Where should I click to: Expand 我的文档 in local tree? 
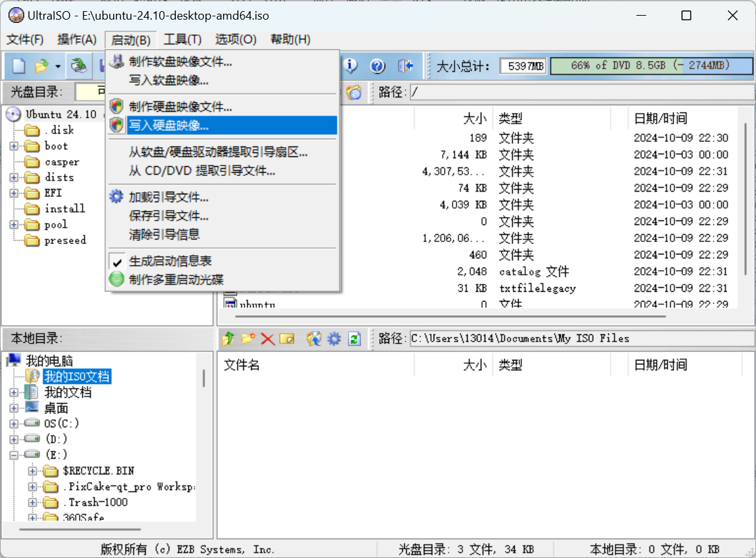tap(14, 392)
